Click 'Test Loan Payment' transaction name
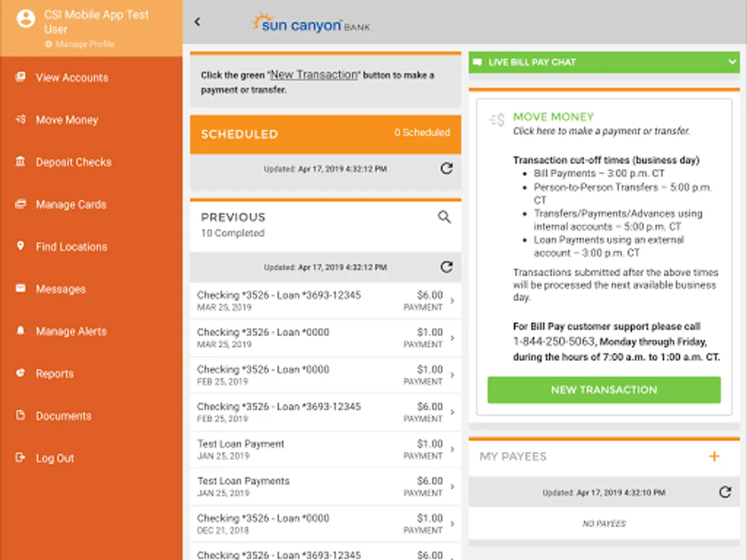Screen dimensions: 747x560 click(x=240, y=444)
